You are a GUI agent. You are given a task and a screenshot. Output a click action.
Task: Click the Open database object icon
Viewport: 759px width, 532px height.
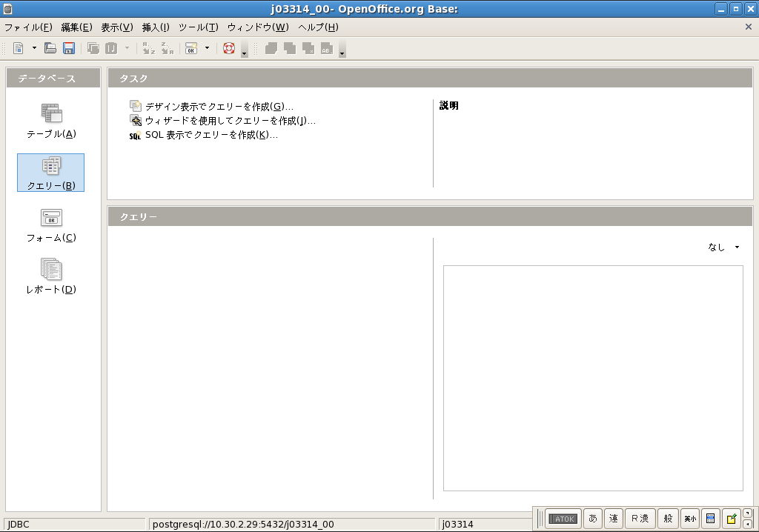[271, 48]
